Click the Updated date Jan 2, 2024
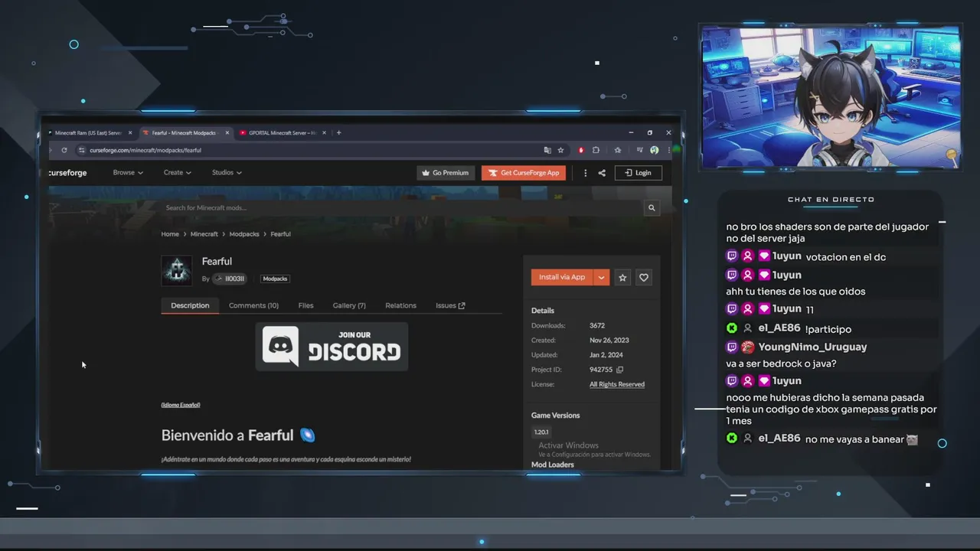This screenshot has width=980, height=551. [606, 355]
